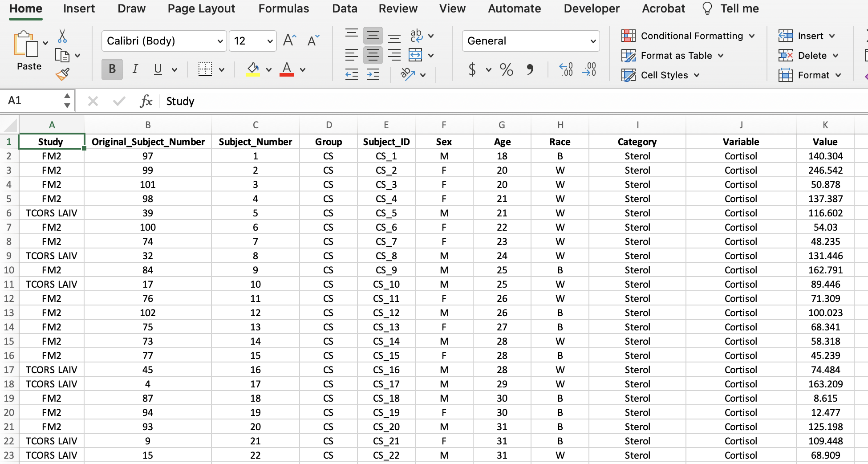The width and height of the screenshot is (868, 464).
Task: Toggle center horizontal alignment
Action: [373, 55]
